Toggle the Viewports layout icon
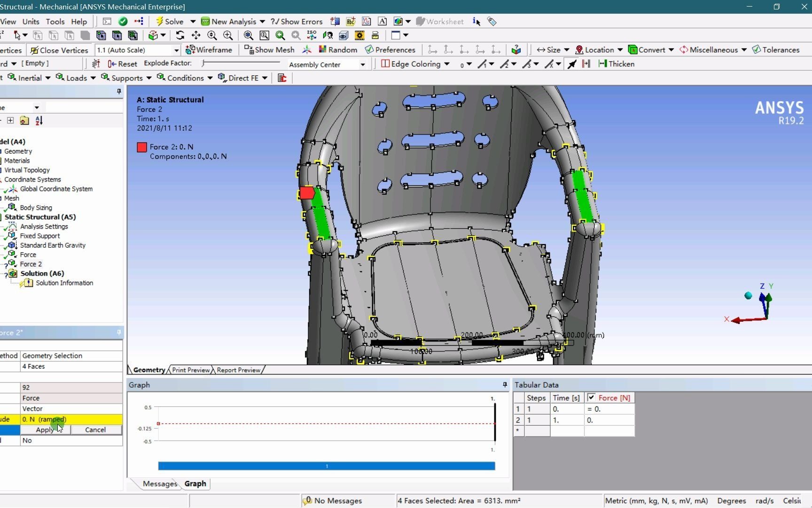The height and width of the screenshot is (508, 812). 396,35
